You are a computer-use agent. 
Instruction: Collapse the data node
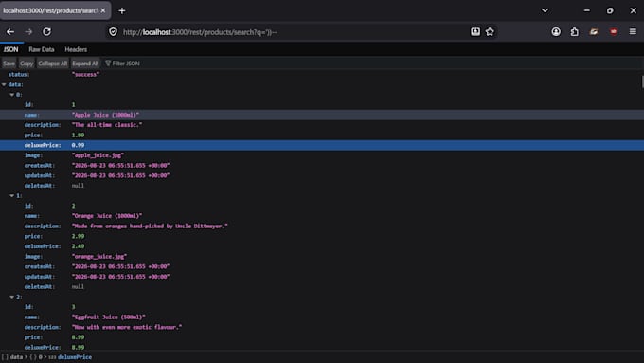[4, 84]
